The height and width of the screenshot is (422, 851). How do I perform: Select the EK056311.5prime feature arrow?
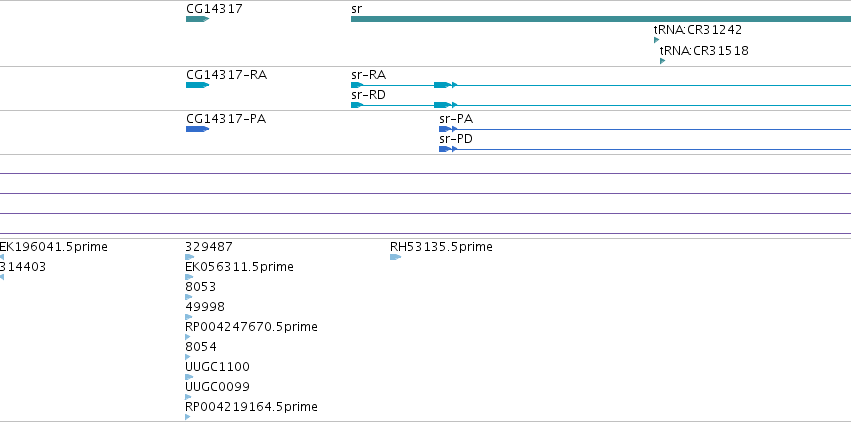tap(189, 277)
